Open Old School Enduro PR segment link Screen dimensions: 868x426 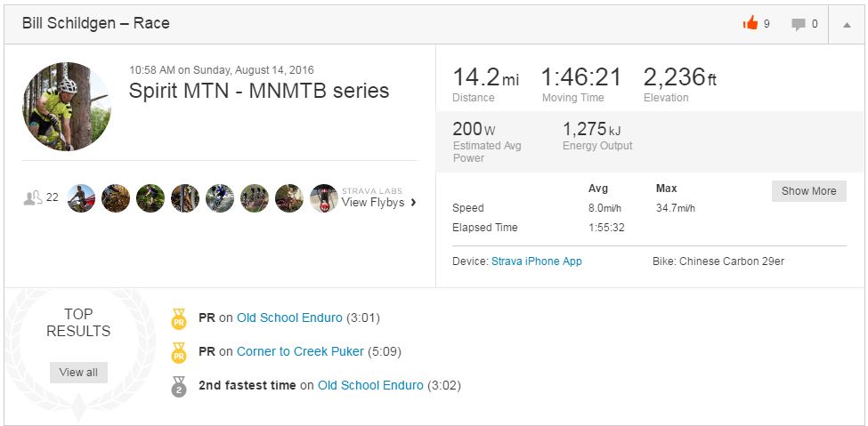coord(289,317)
